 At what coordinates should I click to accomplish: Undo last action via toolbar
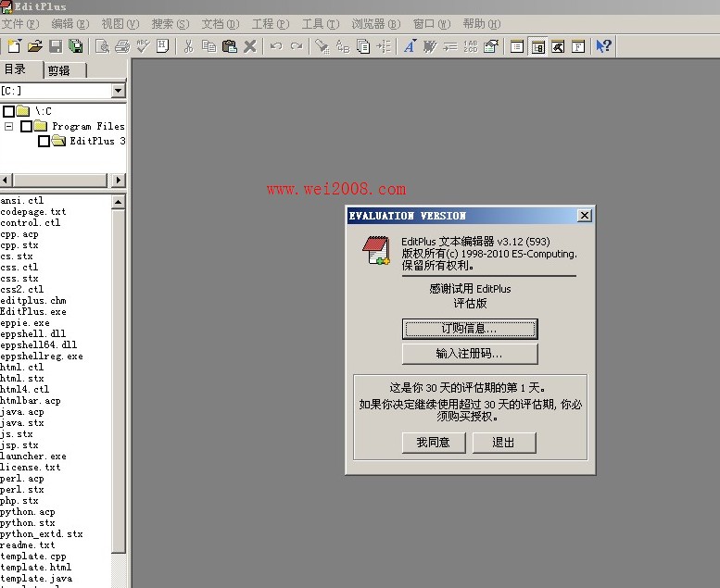click(x=276, y=46)
